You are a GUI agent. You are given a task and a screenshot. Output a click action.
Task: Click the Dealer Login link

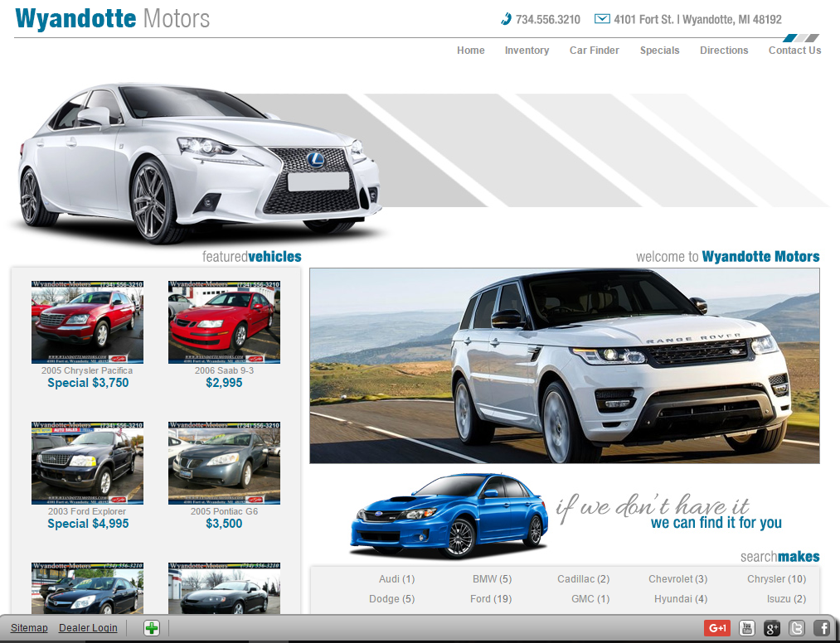pos(88,628)
